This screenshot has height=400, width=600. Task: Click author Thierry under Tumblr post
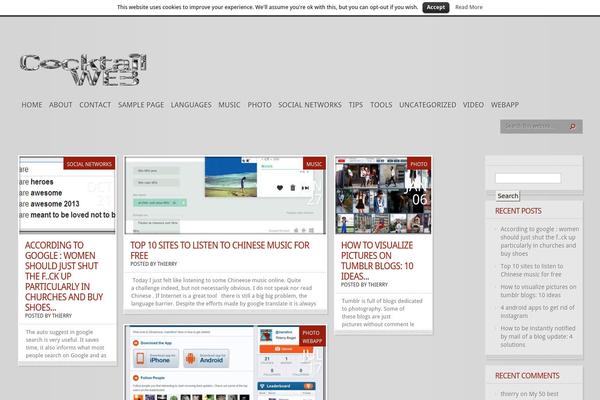coord(378,285)
